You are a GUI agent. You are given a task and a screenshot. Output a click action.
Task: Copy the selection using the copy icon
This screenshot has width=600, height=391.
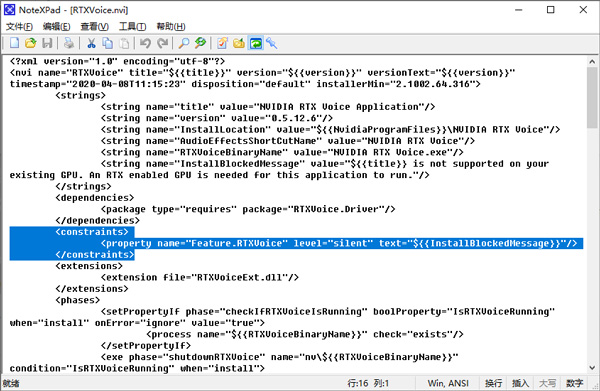[108, 43]
